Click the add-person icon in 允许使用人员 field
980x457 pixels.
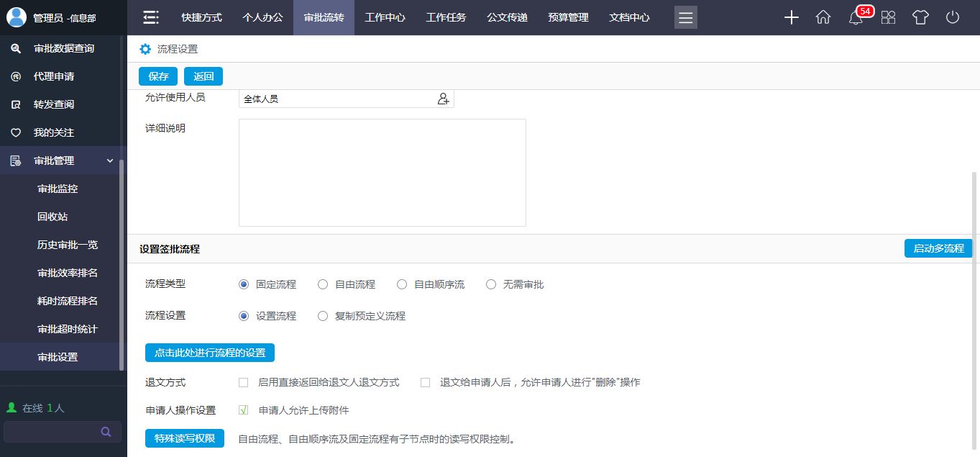pyautogui.click(x=444, y=99)
